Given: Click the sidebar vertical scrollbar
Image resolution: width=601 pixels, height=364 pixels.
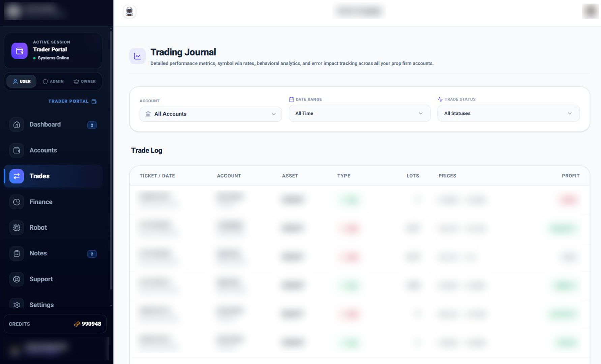Looking at the screenshot, I should coord(111,160).
